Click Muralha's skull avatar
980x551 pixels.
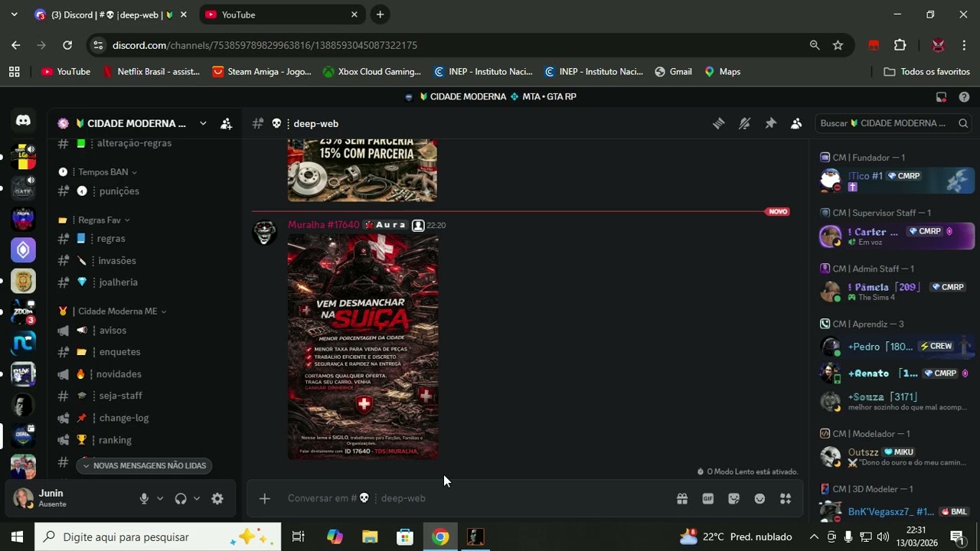[265, 233]
